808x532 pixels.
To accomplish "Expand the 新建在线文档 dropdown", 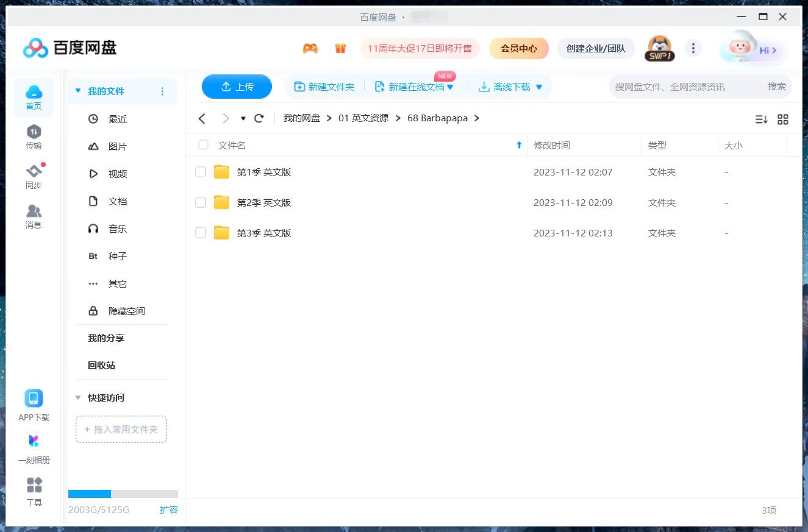I will click(x=450, y=87).
